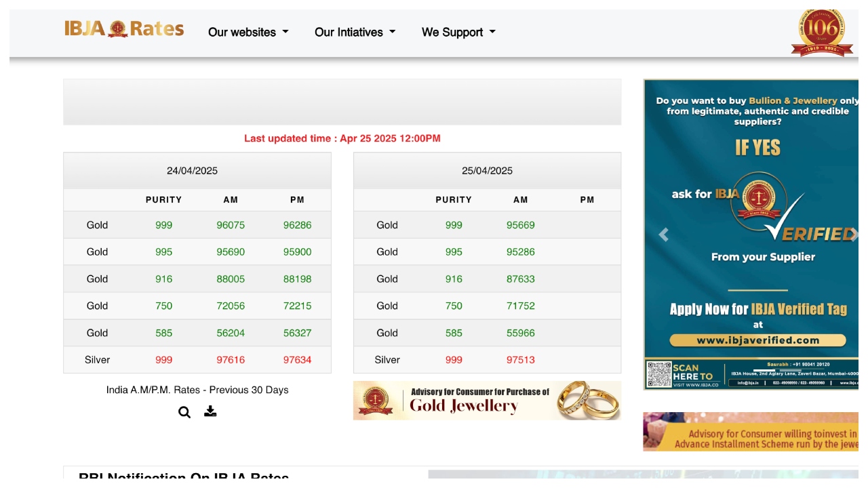Image resolution: width=868 pixels, height=488 pixels.
Task: Click the Last updated time text
Action: [342, 138]
